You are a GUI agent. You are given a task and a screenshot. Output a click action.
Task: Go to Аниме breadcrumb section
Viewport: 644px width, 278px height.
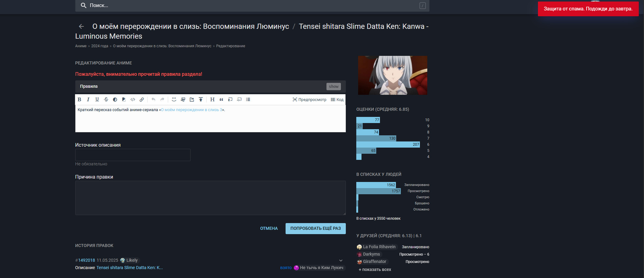[x=81, y=46]
